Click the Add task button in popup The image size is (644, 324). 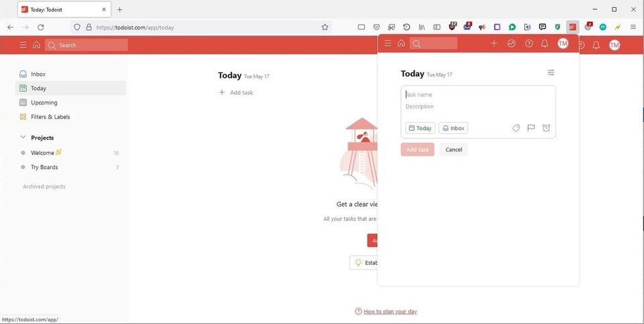click(417, 150)
